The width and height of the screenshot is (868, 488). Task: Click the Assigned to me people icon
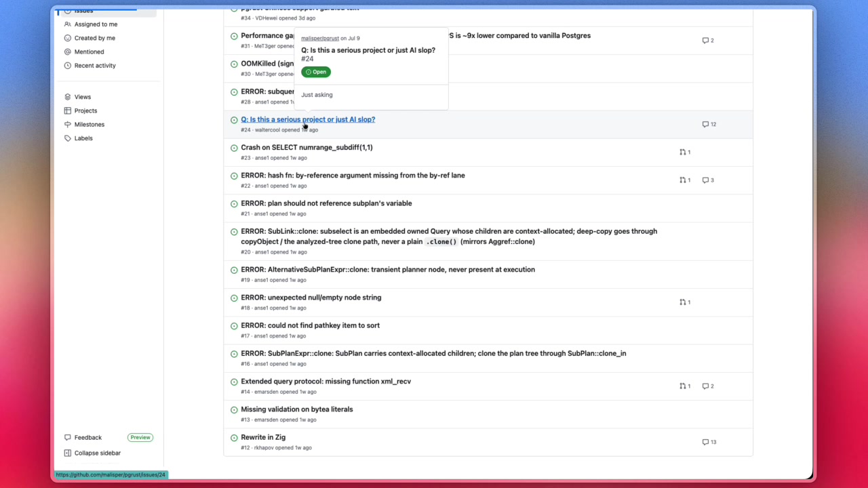(67, 24)
